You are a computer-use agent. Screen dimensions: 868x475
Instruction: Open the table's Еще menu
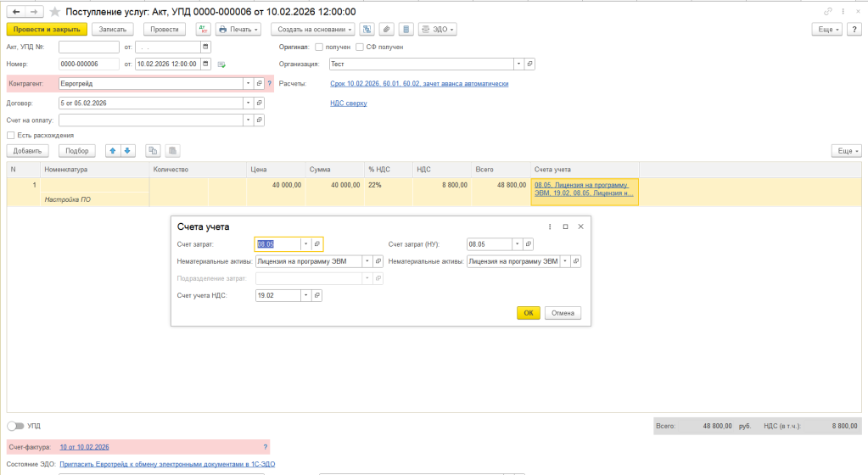pos(847,151)
